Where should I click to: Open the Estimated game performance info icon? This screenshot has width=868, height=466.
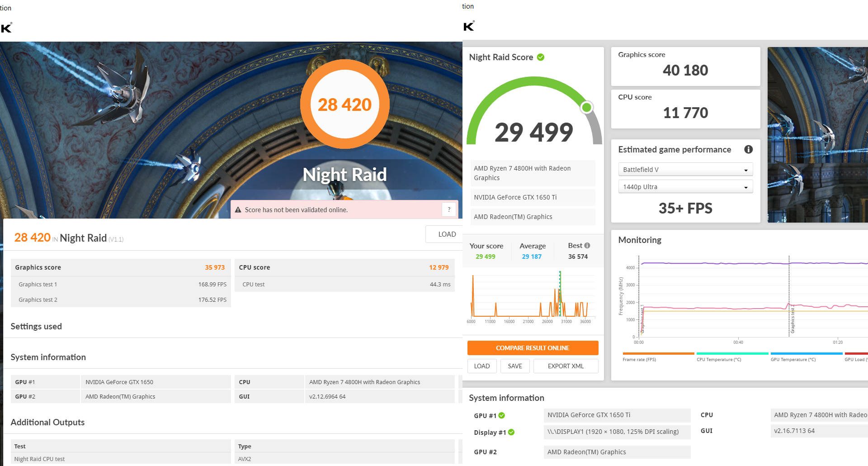(x=748, y=149)
